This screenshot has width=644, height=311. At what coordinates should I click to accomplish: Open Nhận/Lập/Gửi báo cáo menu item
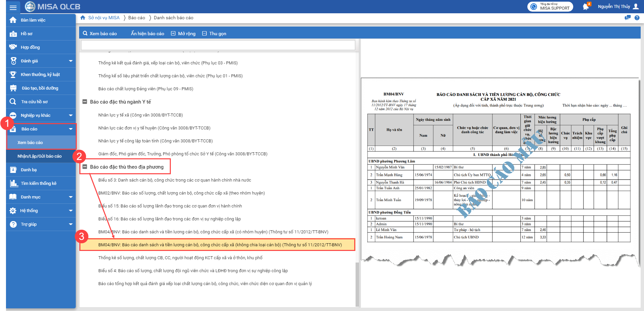pos(40,156)
